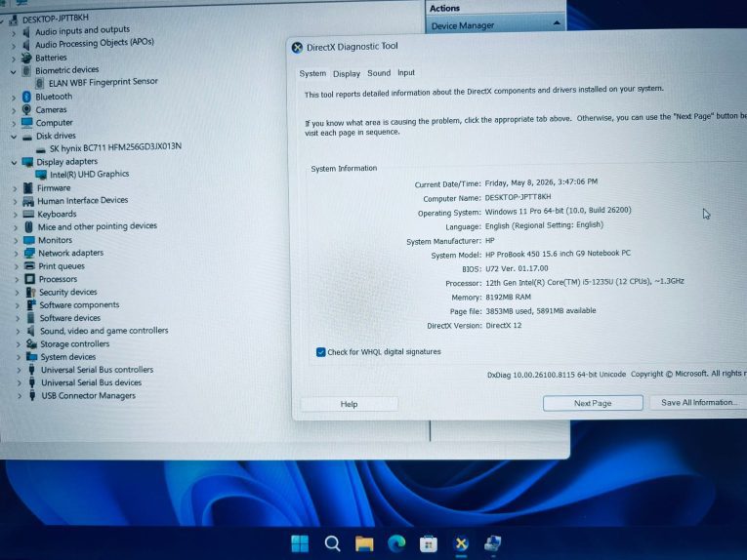
Task: Select Audio Processing Objects (APOs)
Action: [95, 43]
